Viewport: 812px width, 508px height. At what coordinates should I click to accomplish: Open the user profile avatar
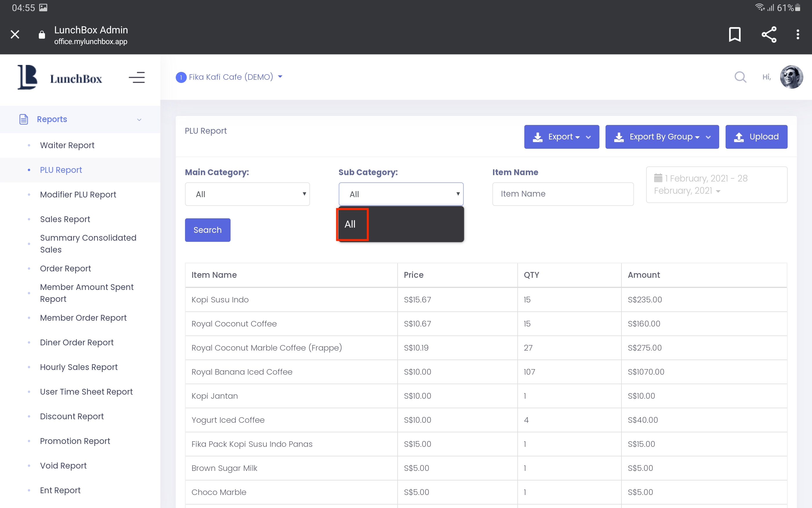click(791, 77)
